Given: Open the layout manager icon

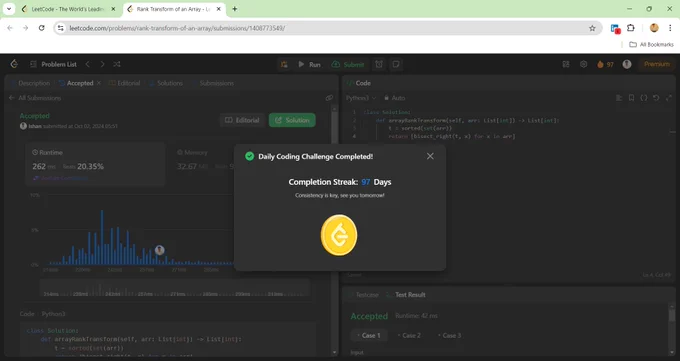Looking at the screenshot, I should pos(566,64).
